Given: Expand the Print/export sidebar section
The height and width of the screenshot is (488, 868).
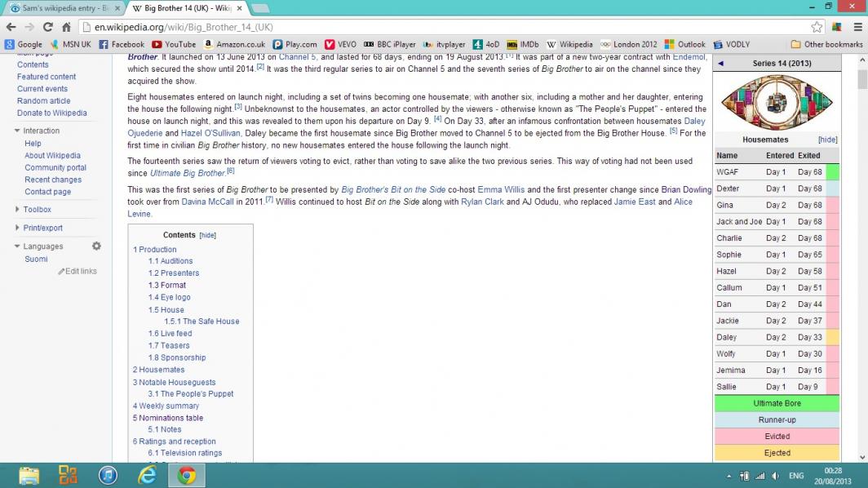Looking at the screenshot, I should coord(18,228).
